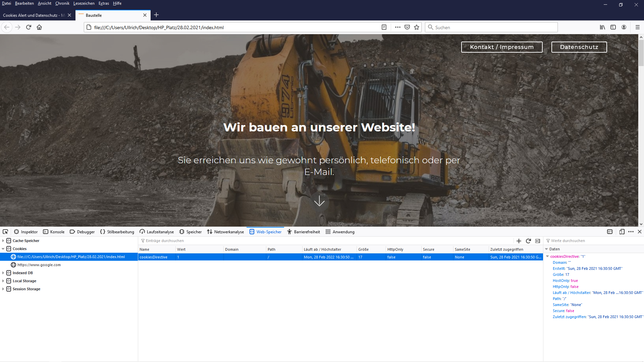Expand the Local Storage tree node
Screen dimensions: 644x362
(x=3, y=281)
